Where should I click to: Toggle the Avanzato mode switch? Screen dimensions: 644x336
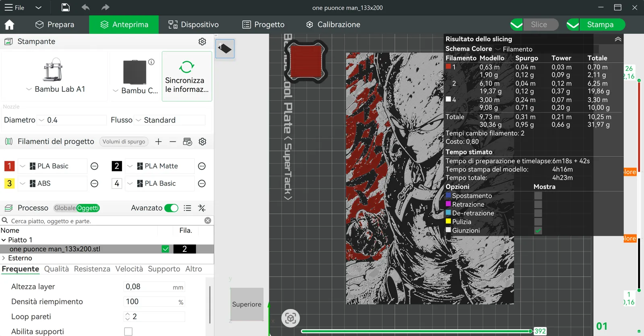(171, 208)
